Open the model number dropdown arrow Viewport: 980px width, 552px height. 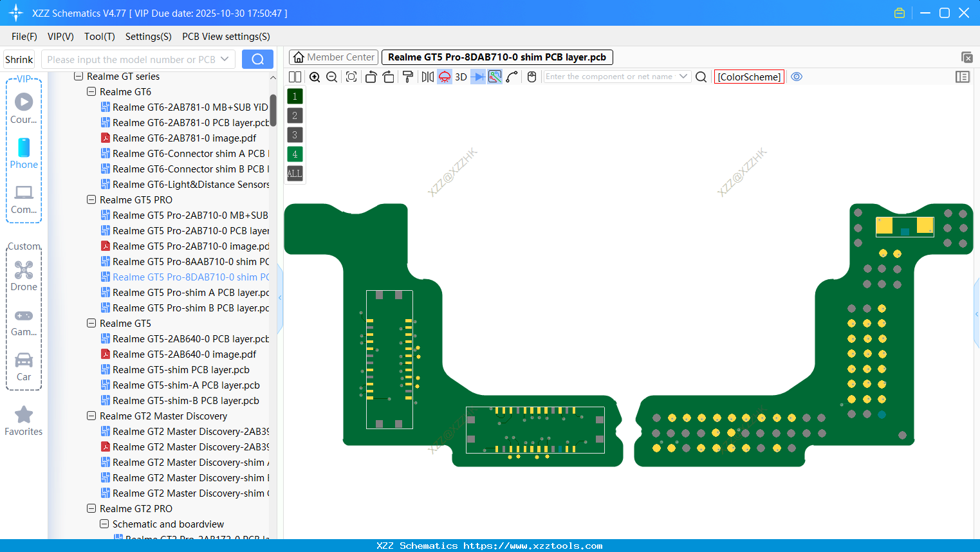[225, 59]
